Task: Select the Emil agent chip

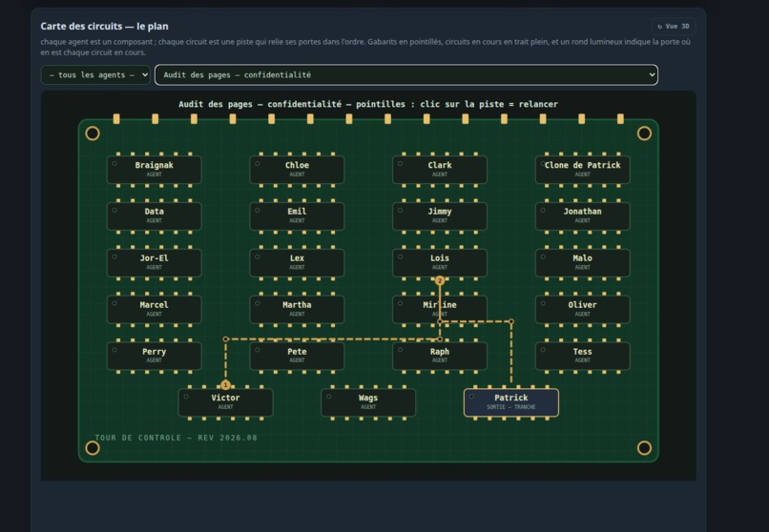Action: [x=297, y=216]
